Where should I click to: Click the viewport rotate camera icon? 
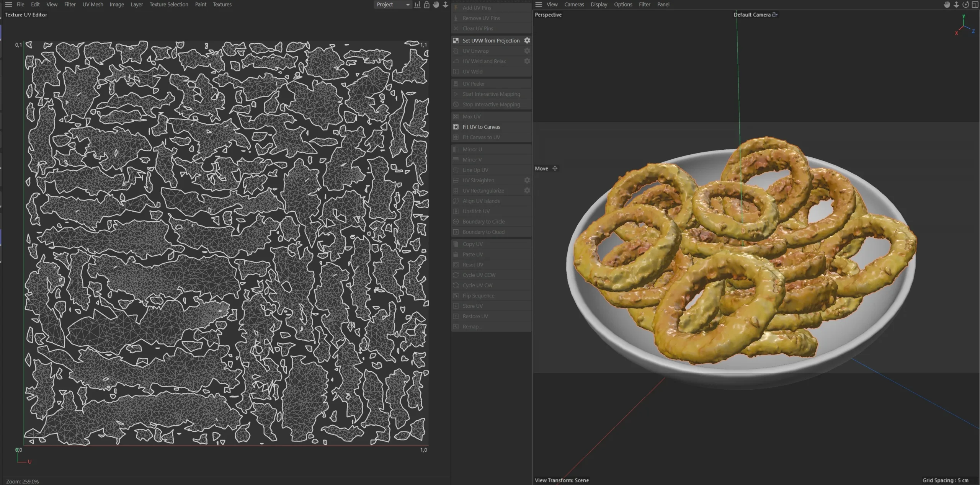pyautogui.click(x=966, y=4)
